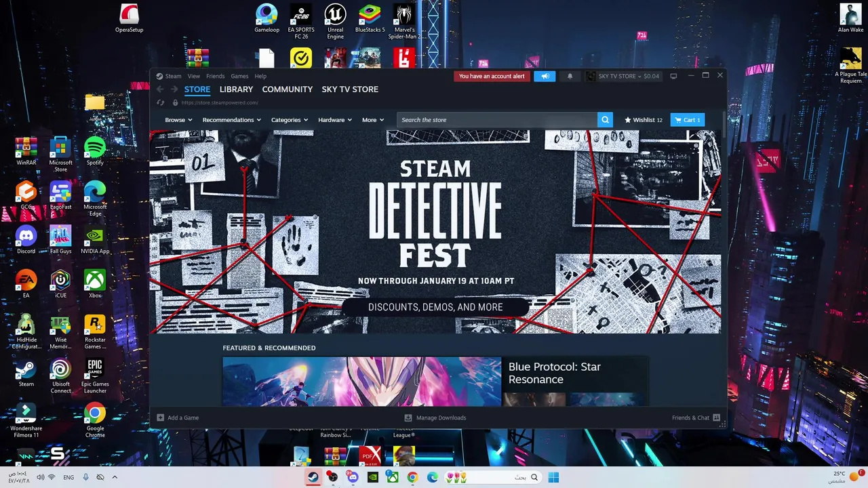Open A Plague Tale Requiem icon
The height and width of the screenshot is (488, 868).
pos(850,66)
